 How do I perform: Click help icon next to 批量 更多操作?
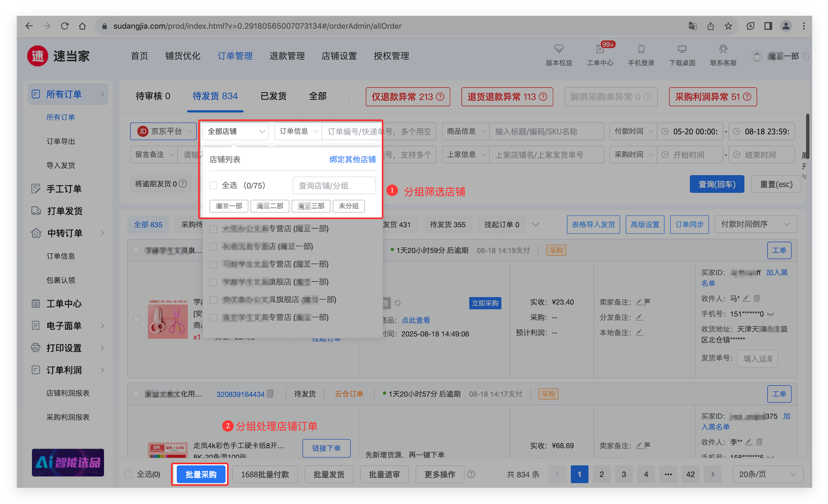coord(471,474)
